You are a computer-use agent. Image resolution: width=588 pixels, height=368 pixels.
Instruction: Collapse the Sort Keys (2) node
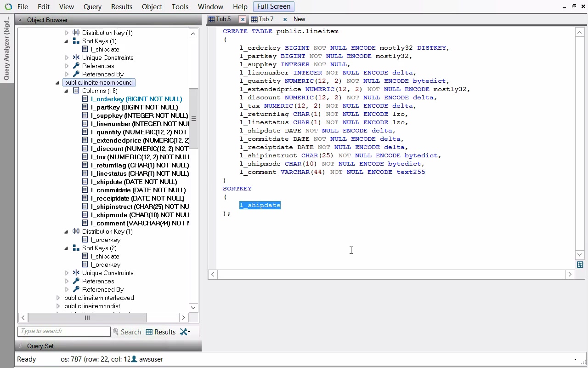coord(67,248)
